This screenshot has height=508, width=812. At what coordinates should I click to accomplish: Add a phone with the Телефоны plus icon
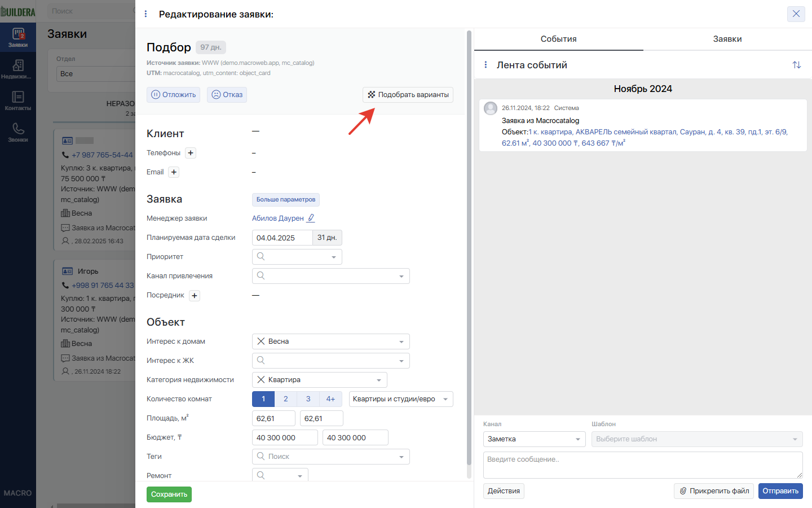click(191, 153)
